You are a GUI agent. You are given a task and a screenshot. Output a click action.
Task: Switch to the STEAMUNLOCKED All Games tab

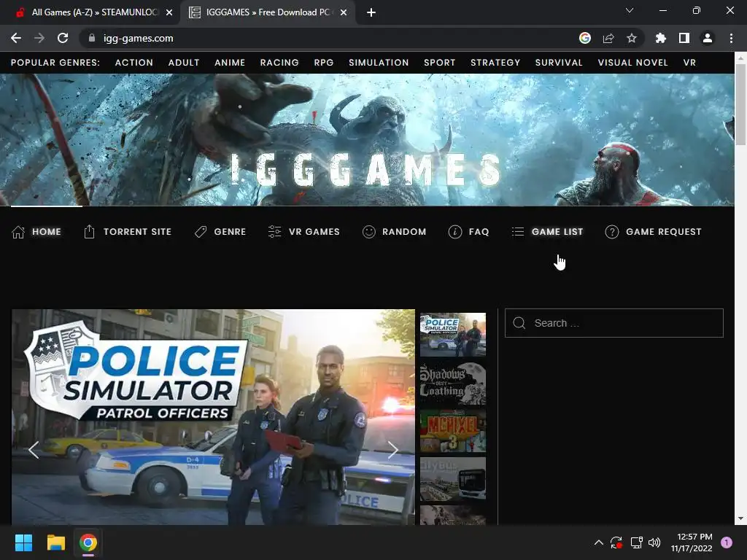point(94,12)
